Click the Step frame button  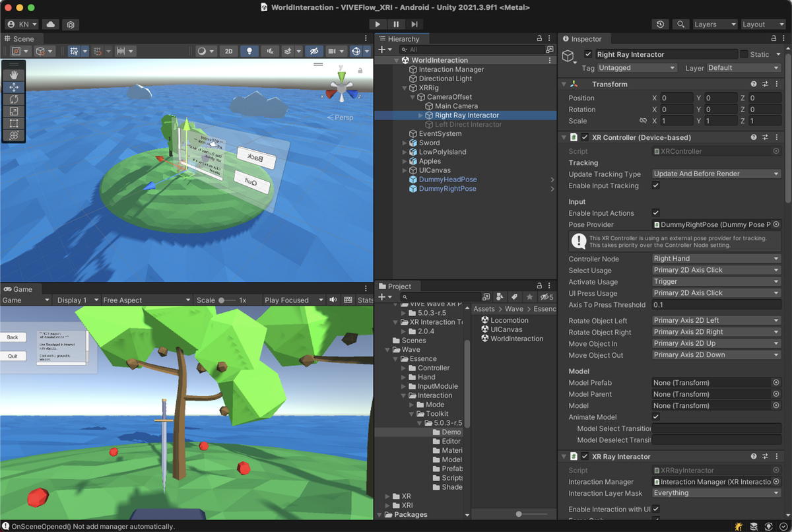(x=414, y=24)
